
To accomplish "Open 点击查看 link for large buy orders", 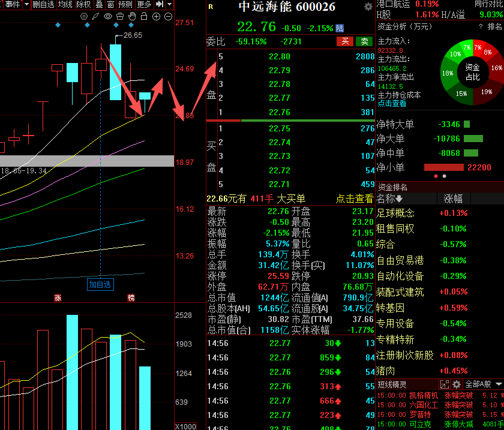I will 355,199.
